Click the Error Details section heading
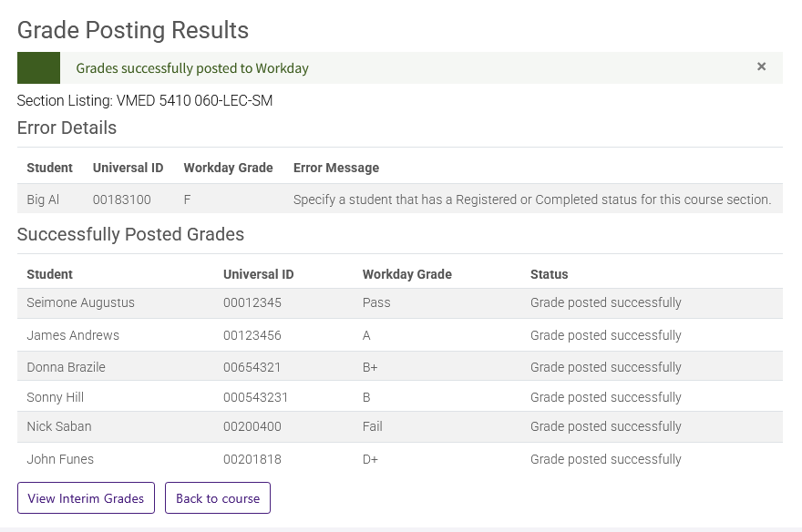 click(66, 128)
